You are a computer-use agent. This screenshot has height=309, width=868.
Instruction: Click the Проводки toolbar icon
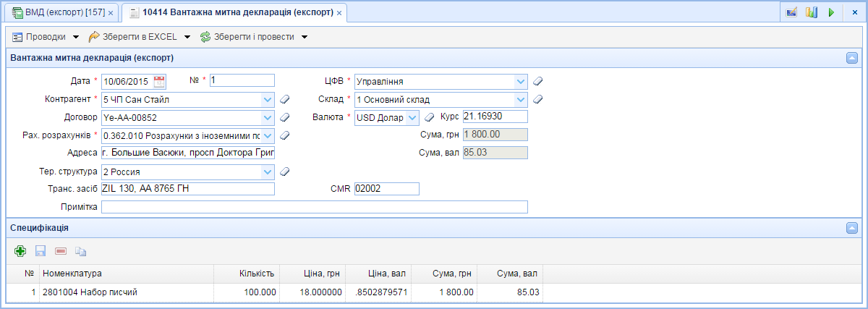click(18, 36)
